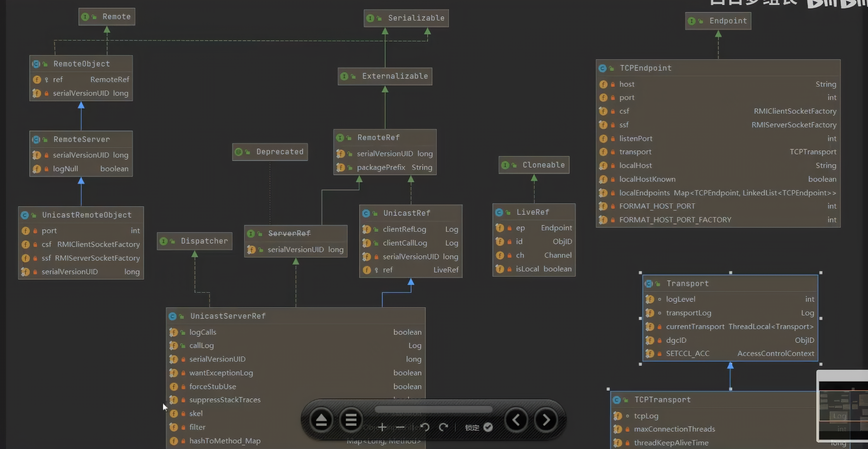Image resolution: width=868 pixels, height=449 pixels.
Task: Click the UnicastServerRef class title
Action: point(228,316)
